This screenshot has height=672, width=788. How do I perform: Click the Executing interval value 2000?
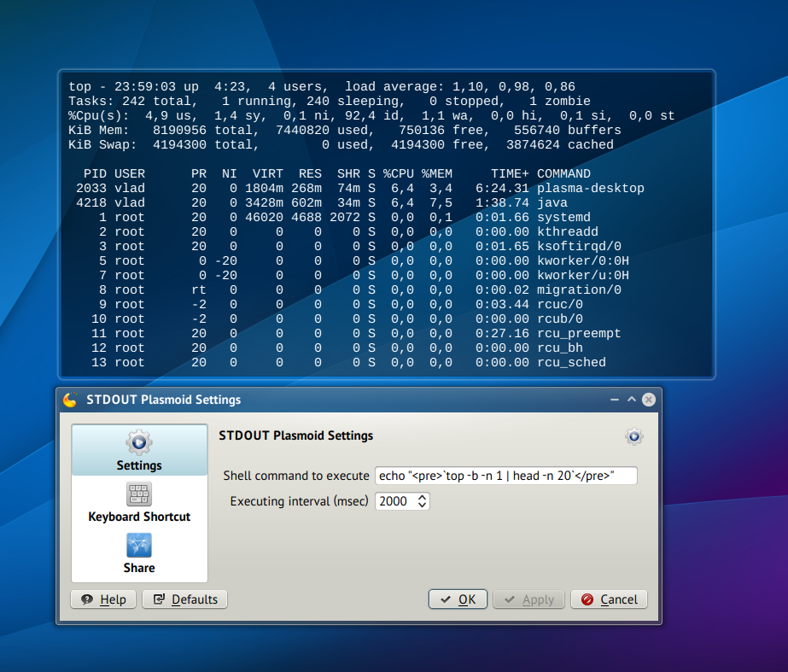[x=395, y=501]
